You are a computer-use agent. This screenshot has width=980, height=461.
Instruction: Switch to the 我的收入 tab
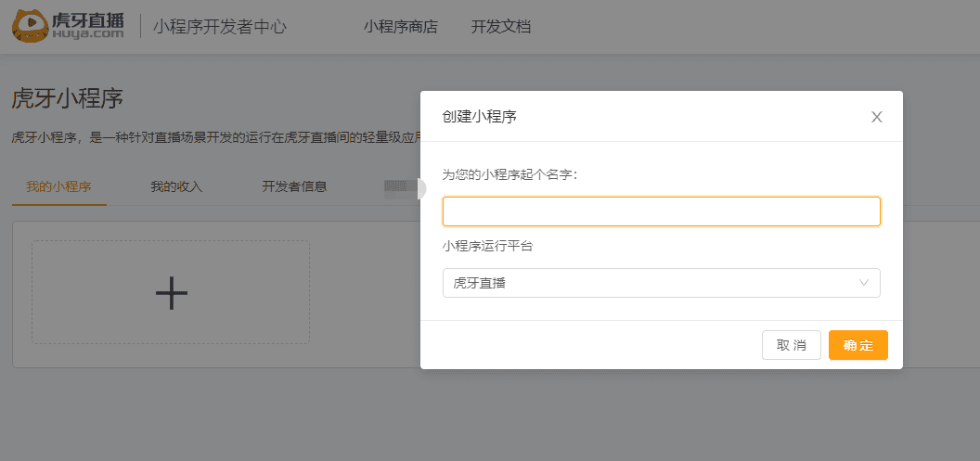176,186
